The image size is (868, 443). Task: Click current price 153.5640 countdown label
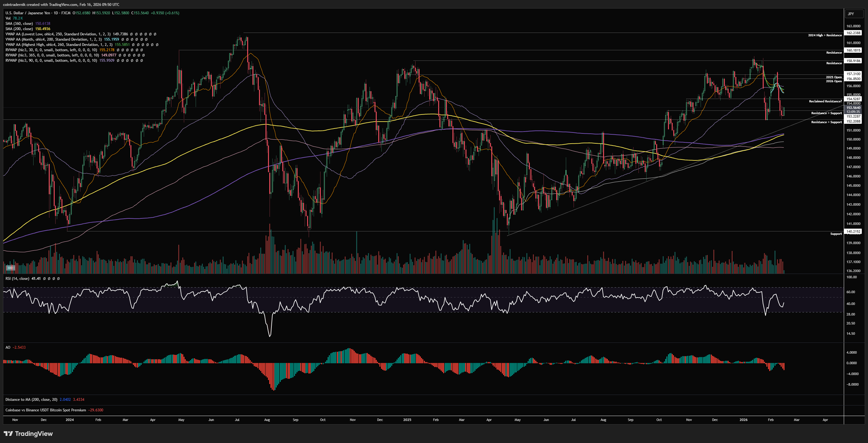point(853,110)
